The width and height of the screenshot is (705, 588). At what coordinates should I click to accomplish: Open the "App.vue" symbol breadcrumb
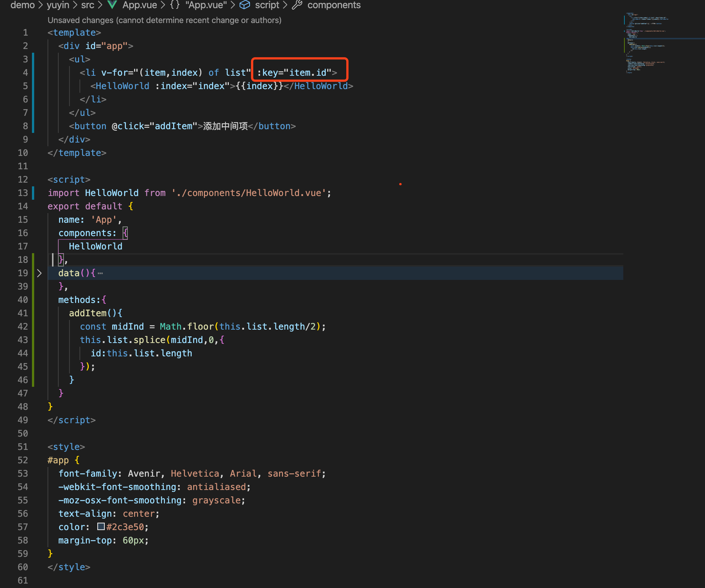click(206, 5)
